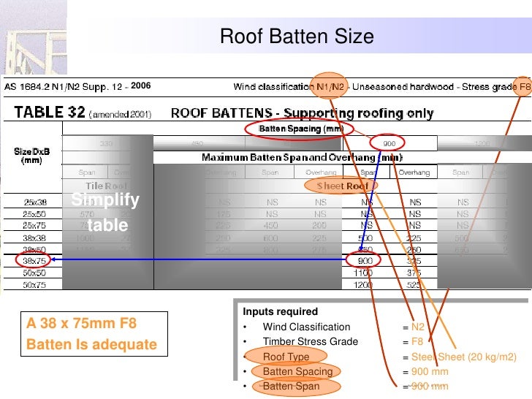The width and height of the screenshot is (532, 399).
Task: Click the '25x50' size row label
Action: click(34, 214)
